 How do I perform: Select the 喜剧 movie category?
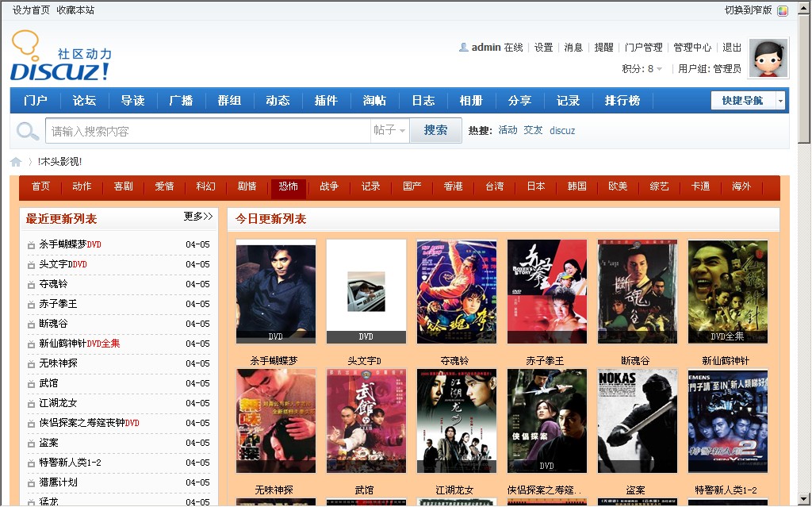pos(123,186)
